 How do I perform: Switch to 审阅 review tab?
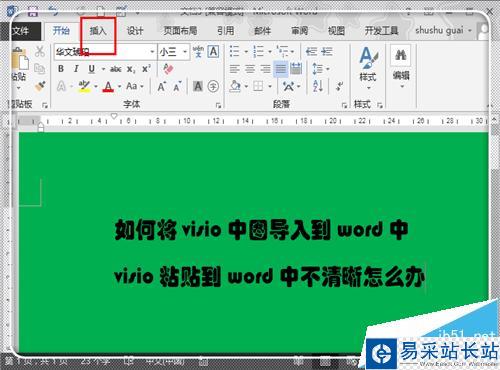point(299,31)
